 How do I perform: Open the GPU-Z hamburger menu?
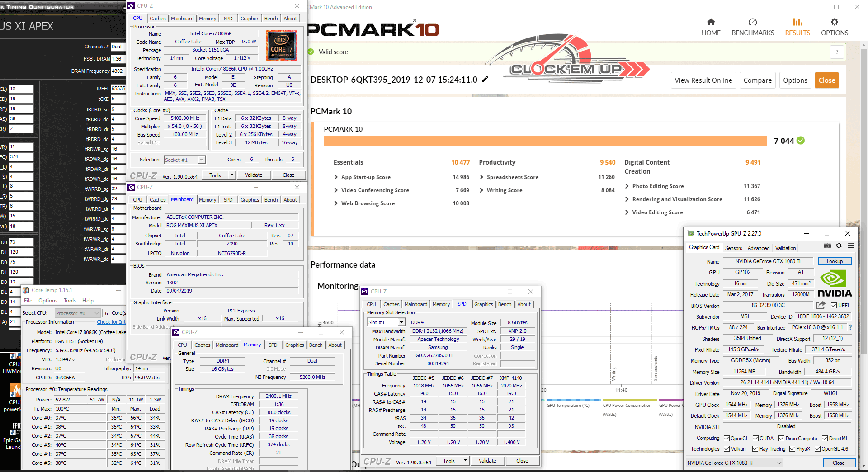coord(850,246)
